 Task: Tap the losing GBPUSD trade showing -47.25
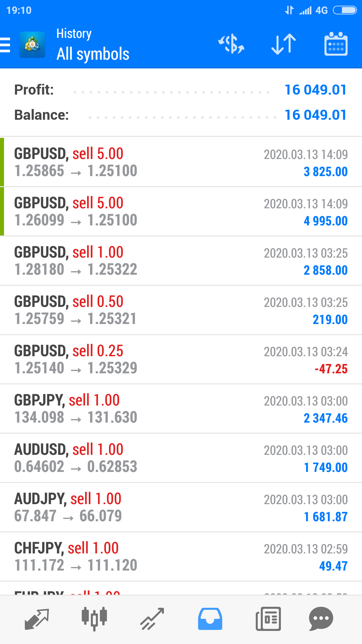coord(181,360)
